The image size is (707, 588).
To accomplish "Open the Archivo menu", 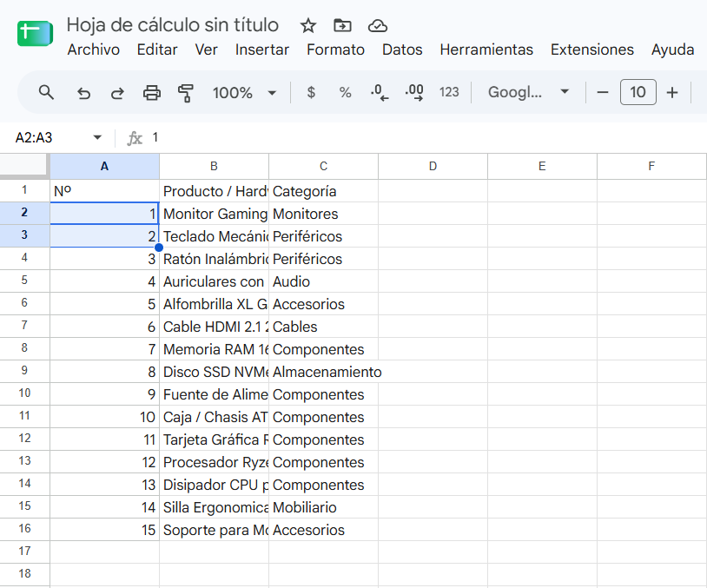I will [x=93, y=50].
